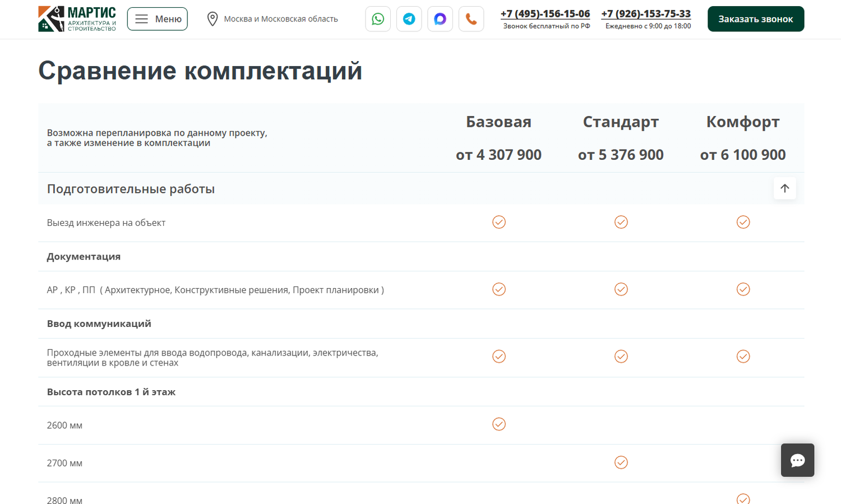Click Комфорт checkmark in 2800 мм row
Viewport: 841px width, 504px height.
[743, 499]
